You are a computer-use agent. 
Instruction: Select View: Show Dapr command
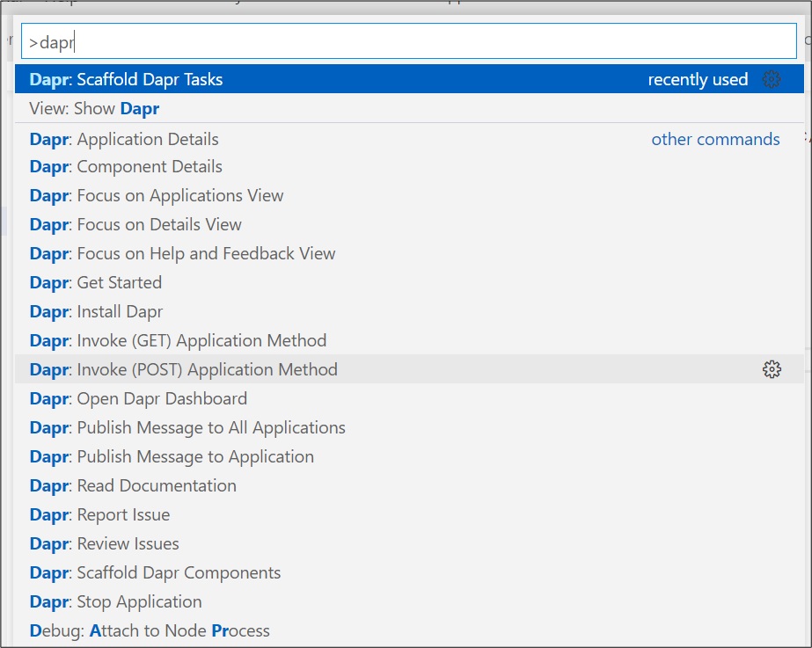pos(94,109)
